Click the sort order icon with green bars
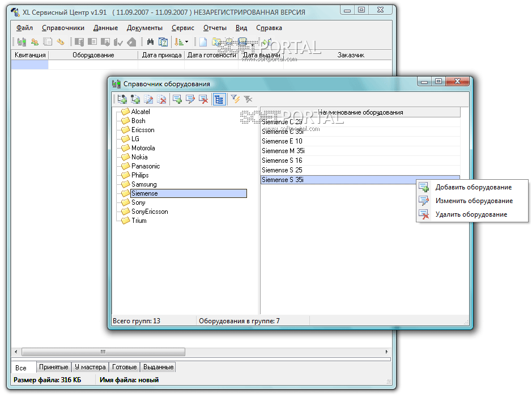This screenshot has width=532, height=397. coord(178,42)
